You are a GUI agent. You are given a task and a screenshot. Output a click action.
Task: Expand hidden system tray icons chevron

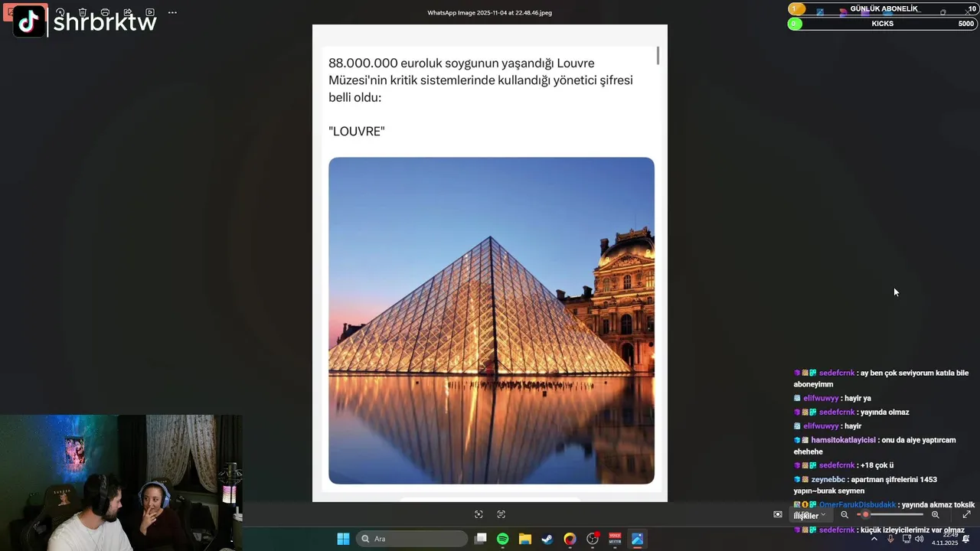click(874, 539)
